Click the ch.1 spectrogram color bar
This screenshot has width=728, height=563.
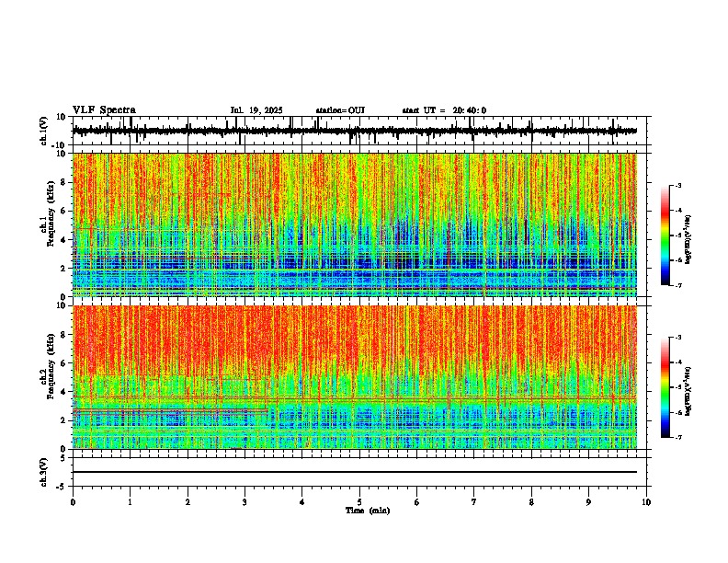[665, 236]
